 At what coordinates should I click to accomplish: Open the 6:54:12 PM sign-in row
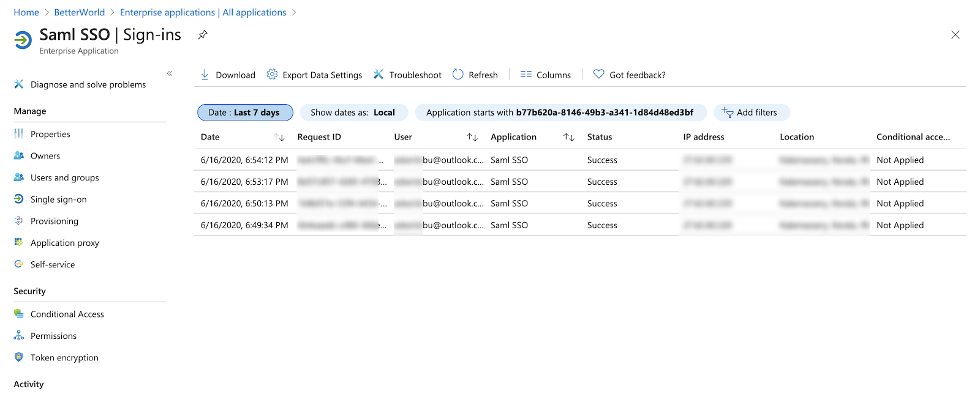[x=244, y=160]
